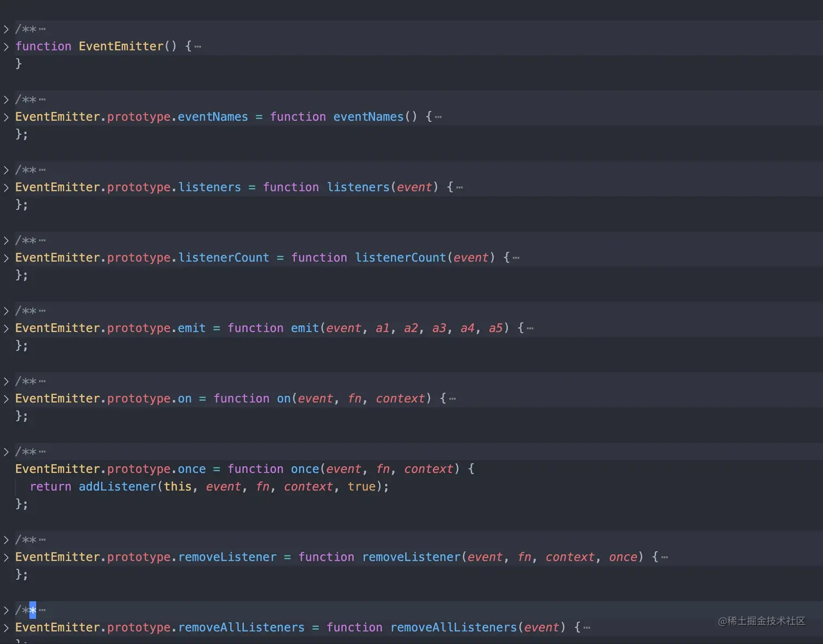Click the 'event' parameter of removeAllListeners
This screenshot has height=644, width=823.
542,628
